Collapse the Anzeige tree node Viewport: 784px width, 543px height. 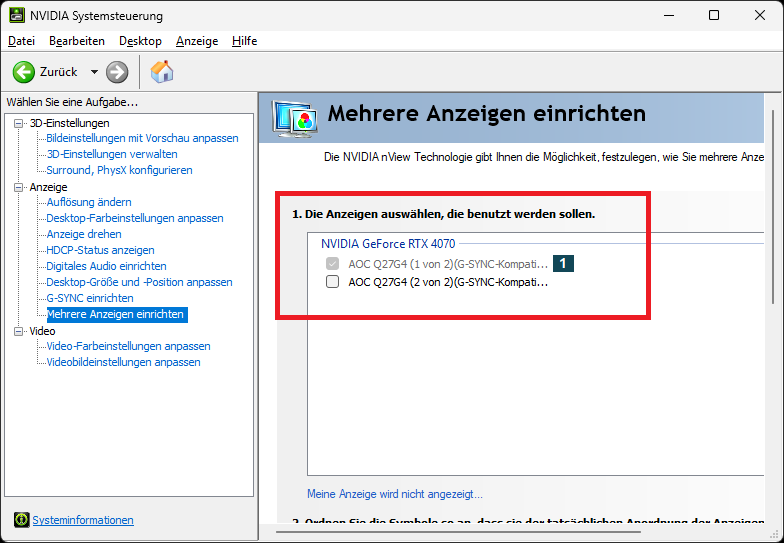(x=18, y=187)
